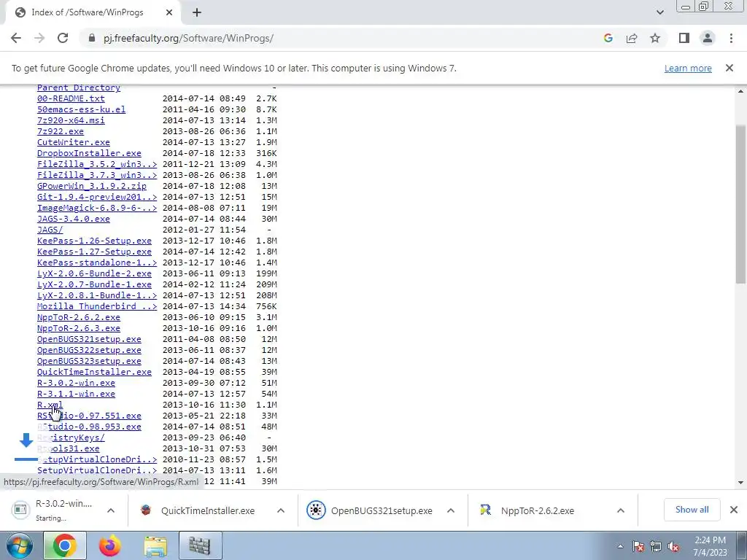Click Show all downloads button

tap(692, 510)
